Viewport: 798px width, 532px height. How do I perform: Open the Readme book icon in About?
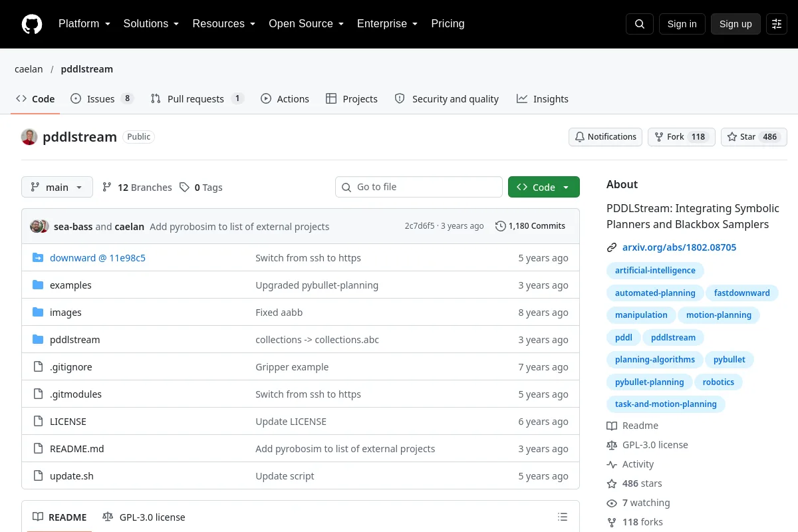[612, 426]
